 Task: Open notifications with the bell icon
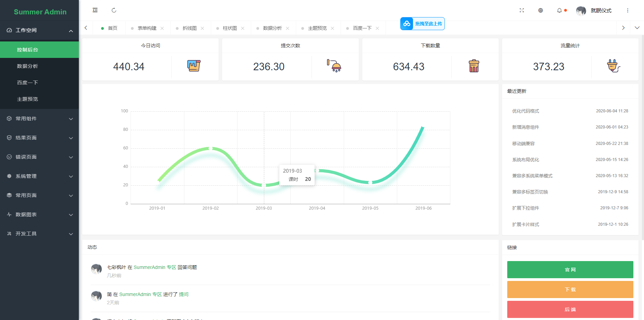[559, 11]
